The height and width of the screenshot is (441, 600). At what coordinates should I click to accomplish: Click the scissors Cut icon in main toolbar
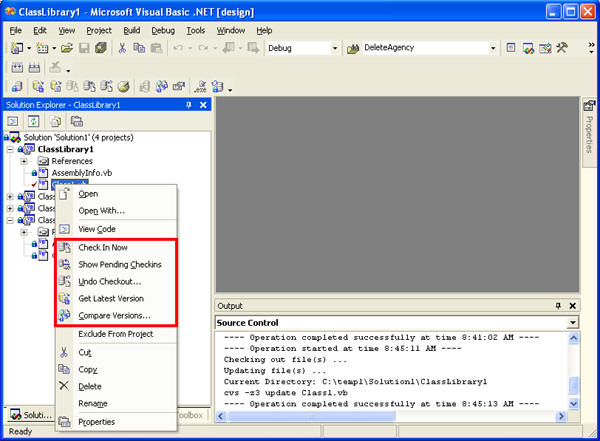[x=122, y=48]
